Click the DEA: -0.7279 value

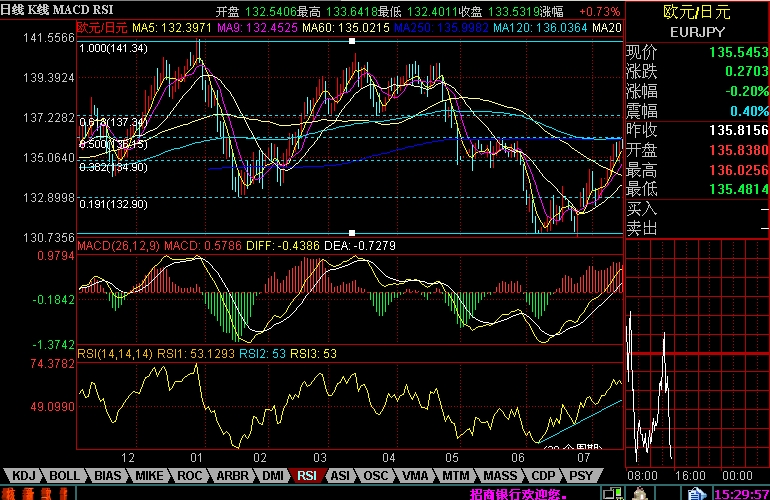point(360,246)
